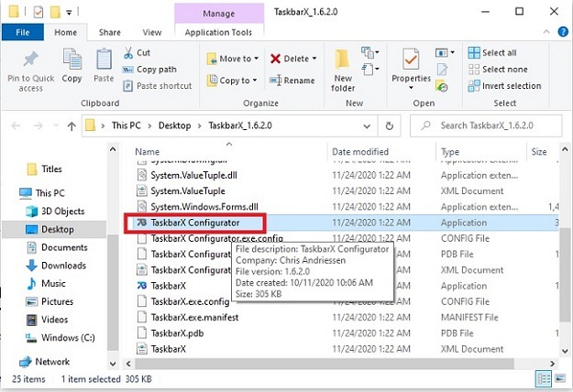Screen dimensions: 573x392
Task: Click Select all
Action: point(492,53)
